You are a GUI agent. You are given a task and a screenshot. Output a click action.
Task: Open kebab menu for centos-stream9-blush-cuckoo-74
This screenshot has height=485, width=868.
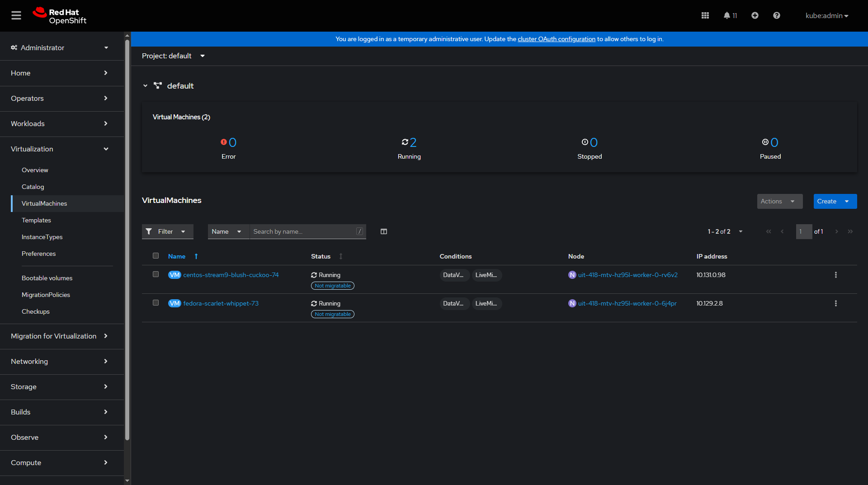[x=836, y=275]
